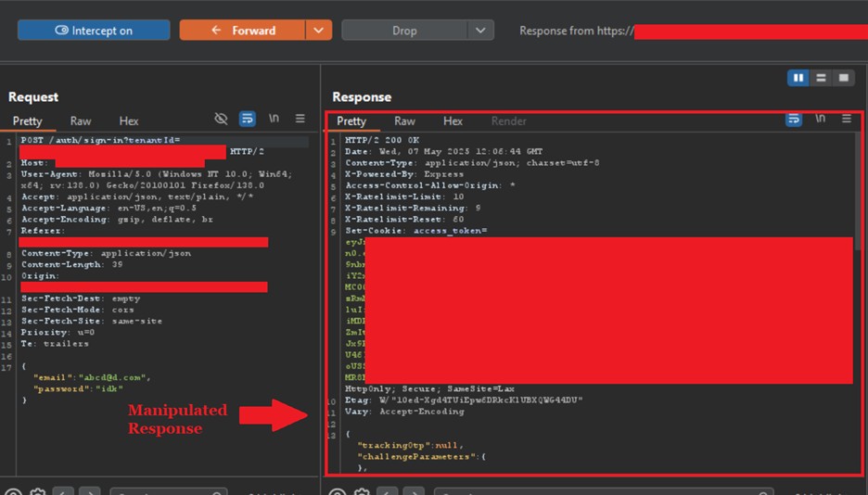Viewport: 868px width, 495px height.
Task: Open the Forward button dropdown arrow
Action: pyautogui.click(x=319, y=31)
